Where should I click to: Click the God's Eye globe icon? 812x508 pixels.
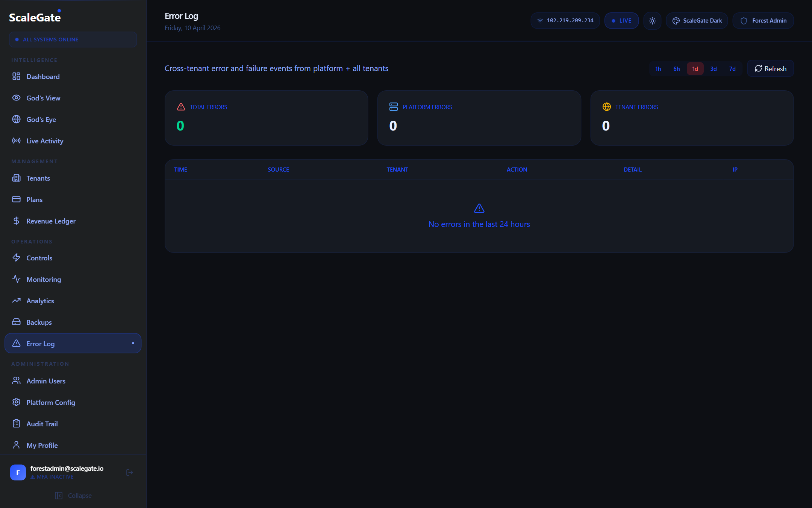16,119
